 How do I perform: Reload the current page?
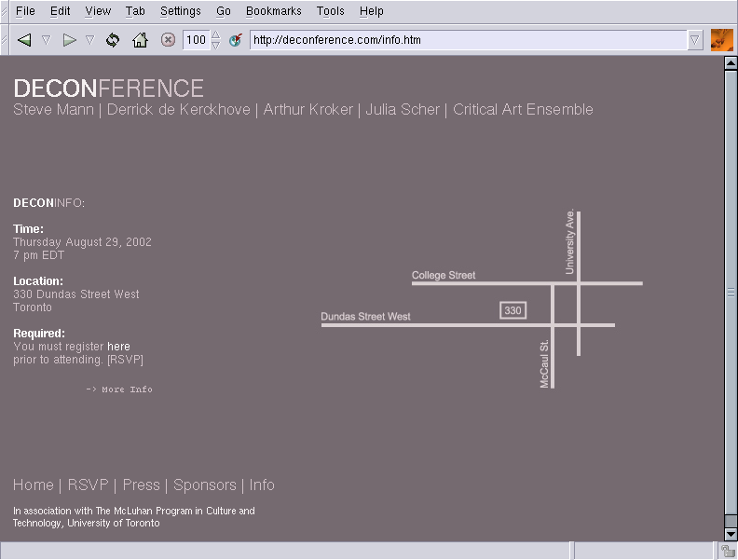pyautogui.click(x=113, y=40)
